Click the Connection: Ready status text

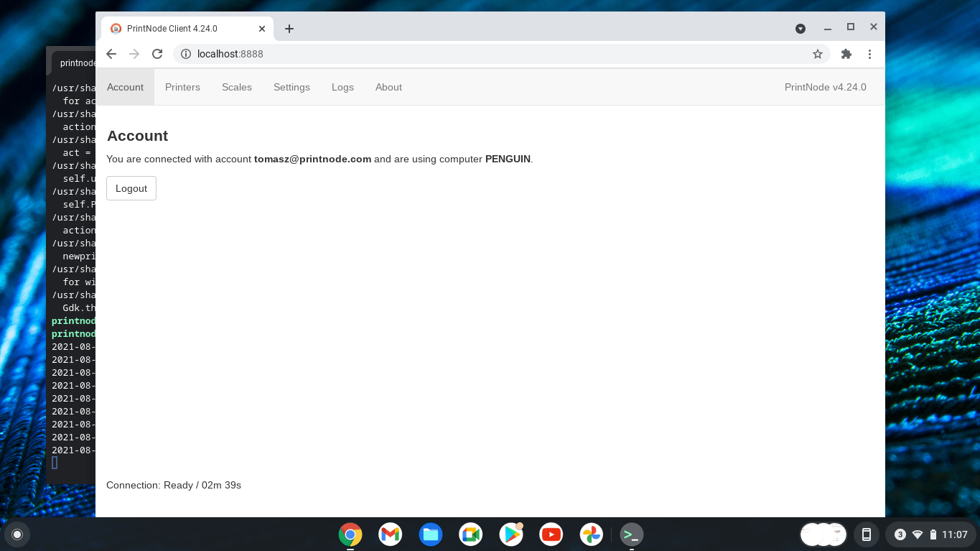point(174,485)
